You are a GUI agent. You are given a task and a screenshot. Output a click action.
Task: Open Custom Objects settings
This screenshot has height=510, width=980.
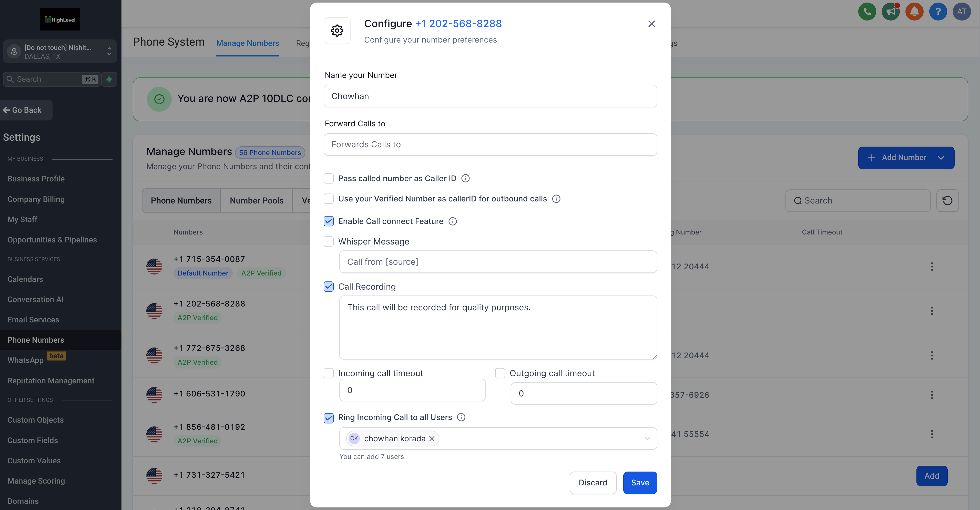35,420
